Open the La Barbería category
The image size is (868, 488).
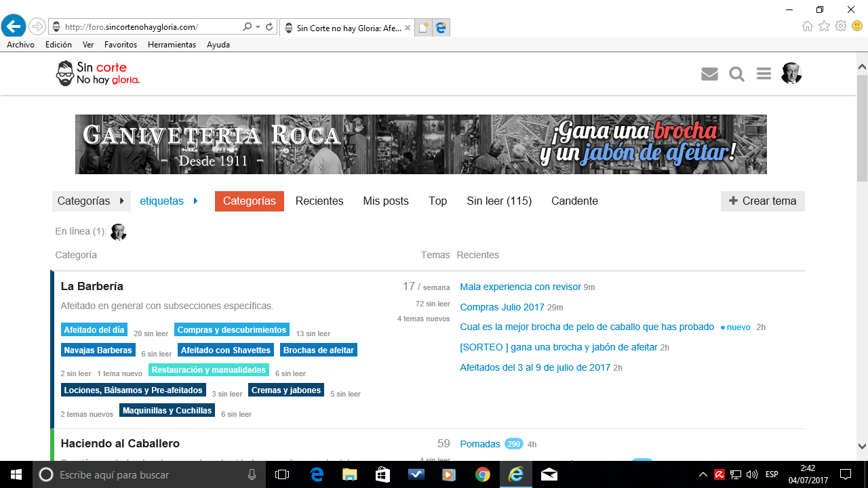[92, 287]
